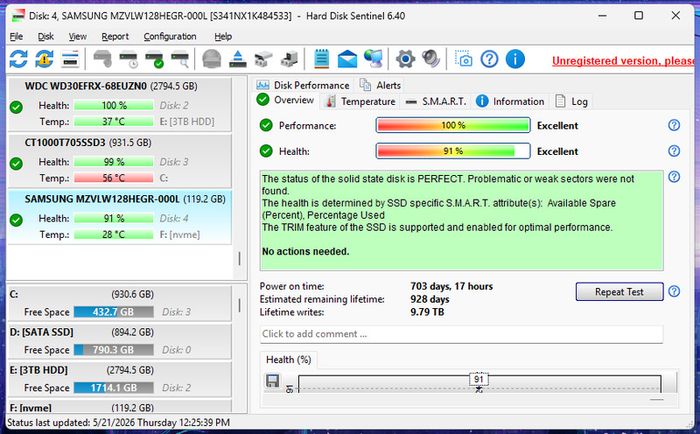Open the Log tab
Image resolution: width=700 pixels, height=434 pixels.
pos(571,101)
